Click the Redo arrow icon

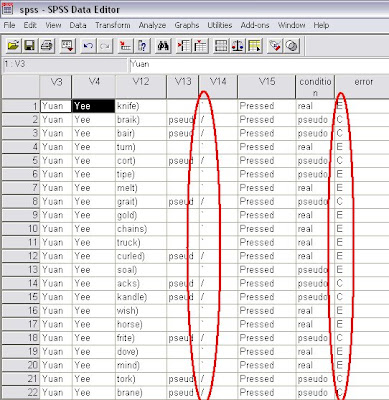point(105,46)
